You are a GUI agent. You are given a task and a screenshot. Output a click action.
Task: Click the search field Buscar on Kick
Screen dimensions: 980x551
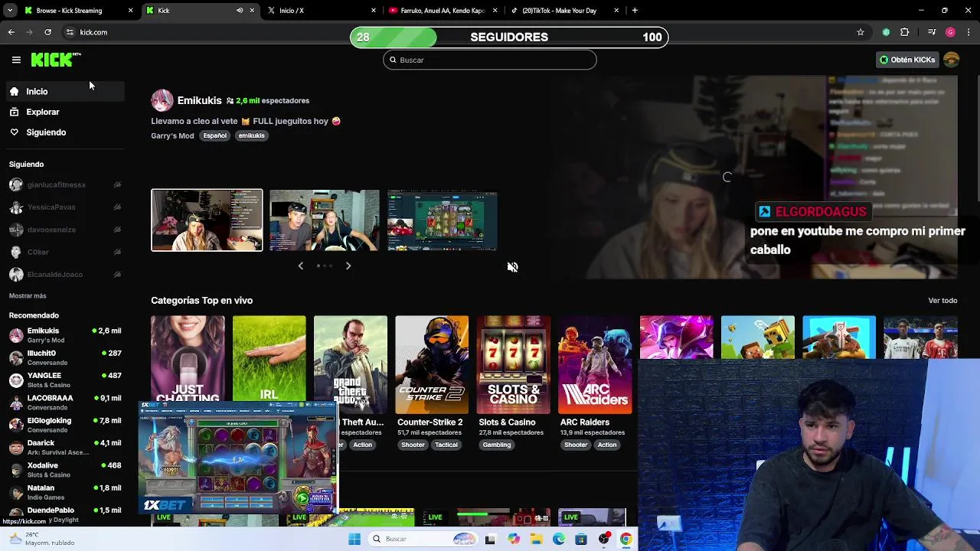pos(490,60)
